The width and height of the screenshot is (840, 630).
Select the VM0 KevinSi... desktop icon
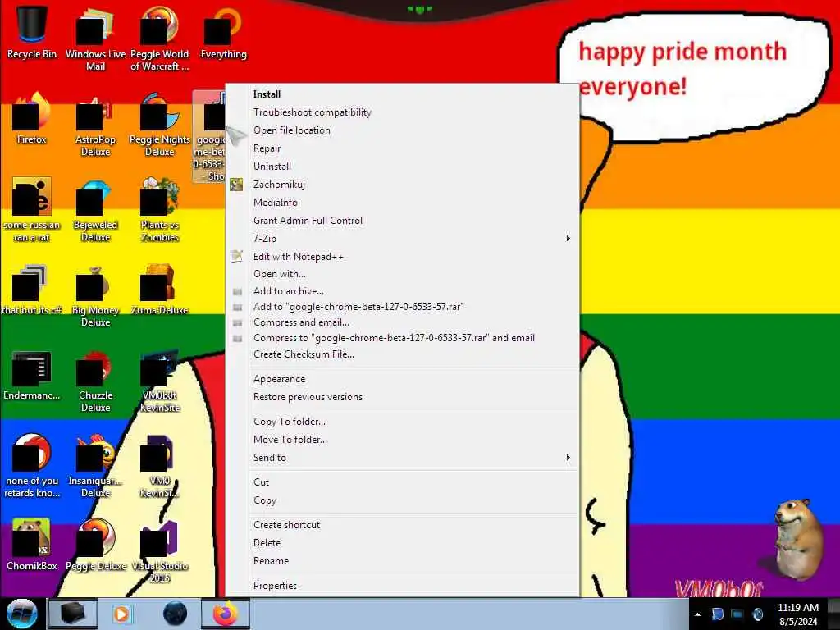click(160, 466)
